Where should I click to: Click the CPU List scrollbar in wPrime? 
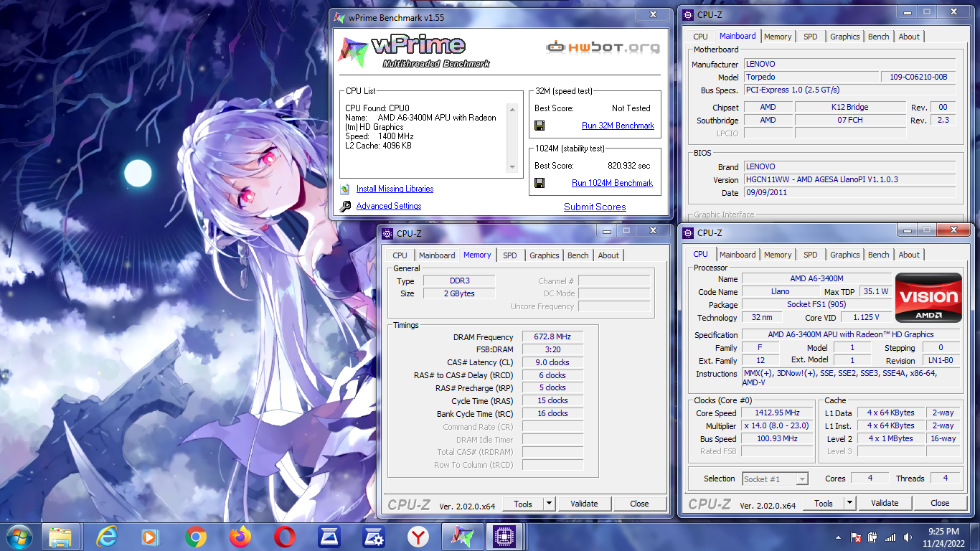click(x=512, y=138)
